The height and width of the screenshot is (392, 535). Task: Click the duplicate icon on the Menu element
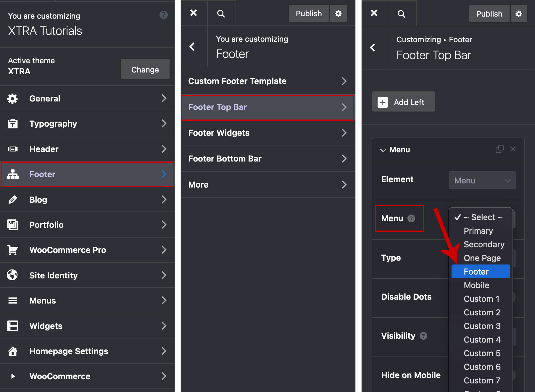point(499,149)
